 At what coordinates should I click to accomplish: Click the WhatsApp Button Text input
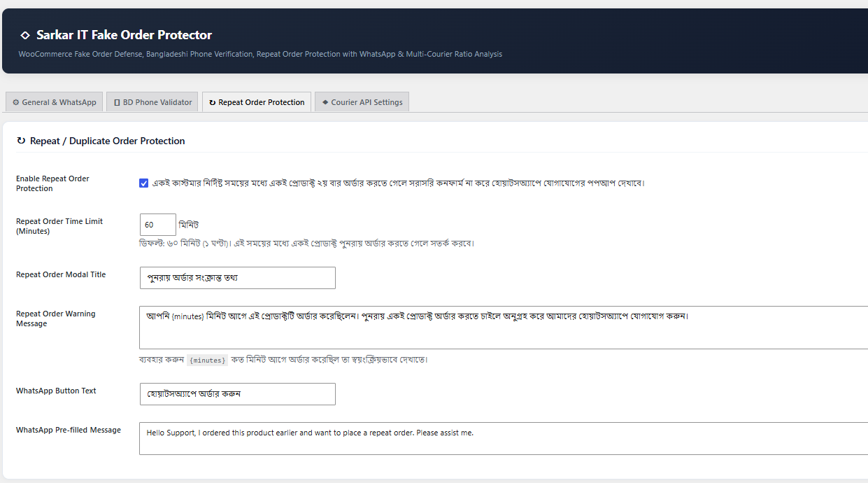click(x=238, y=394)
